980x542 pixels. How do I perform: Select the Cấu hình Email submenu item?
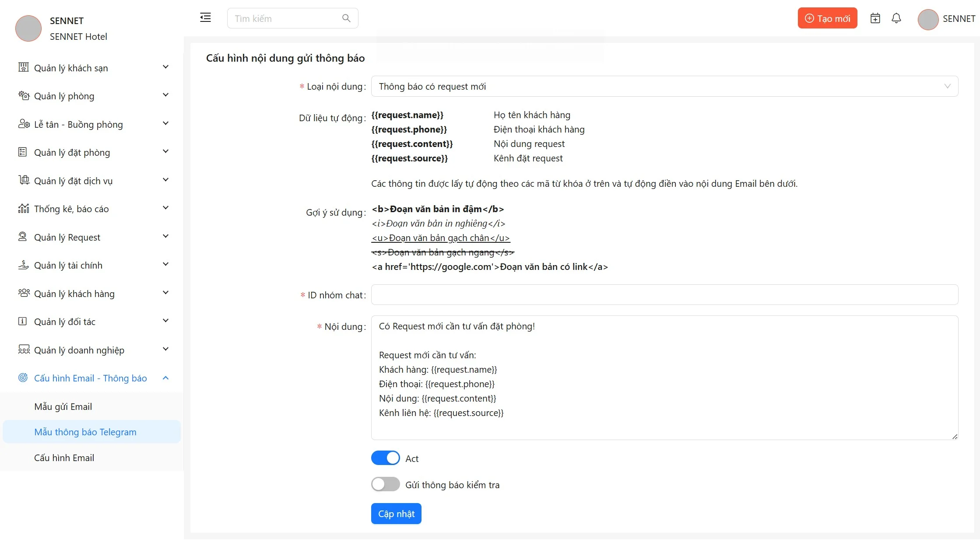click(64, 458)
